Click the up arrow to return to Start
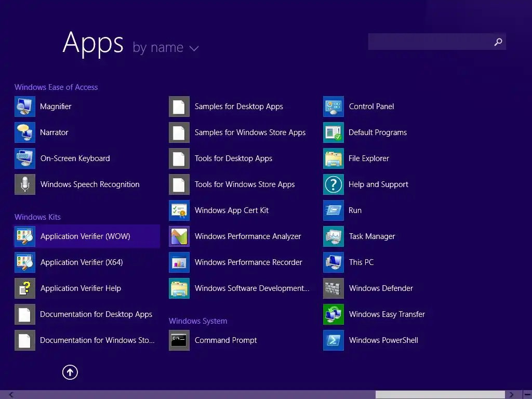Image resolution: width=532 pixels, height=399 pixels. (x=70, y=373)
